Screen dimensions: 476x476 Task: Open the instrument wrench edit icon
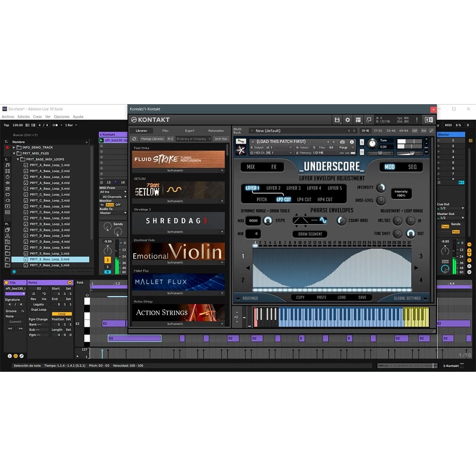241,141
